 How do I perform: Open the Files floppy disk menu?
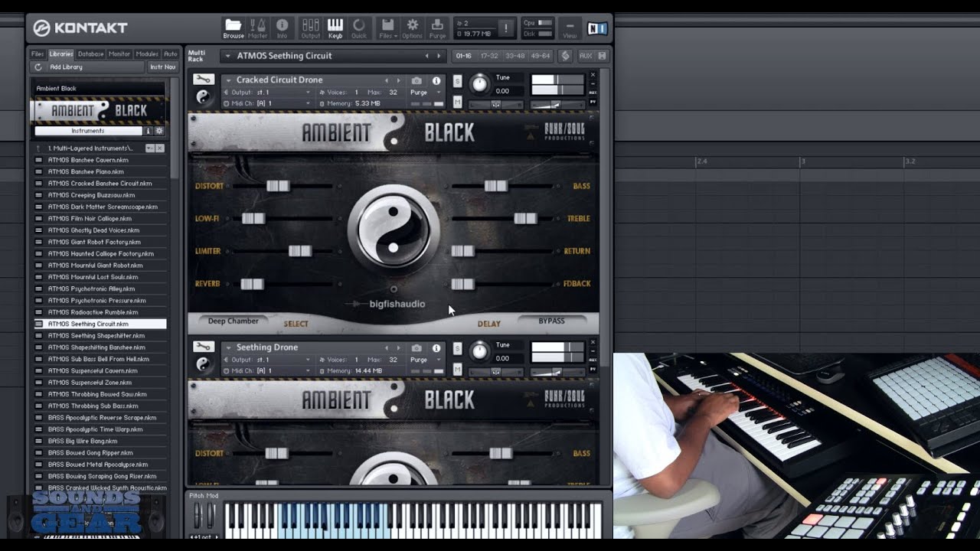pyautogui.click(x=388, y=28)
